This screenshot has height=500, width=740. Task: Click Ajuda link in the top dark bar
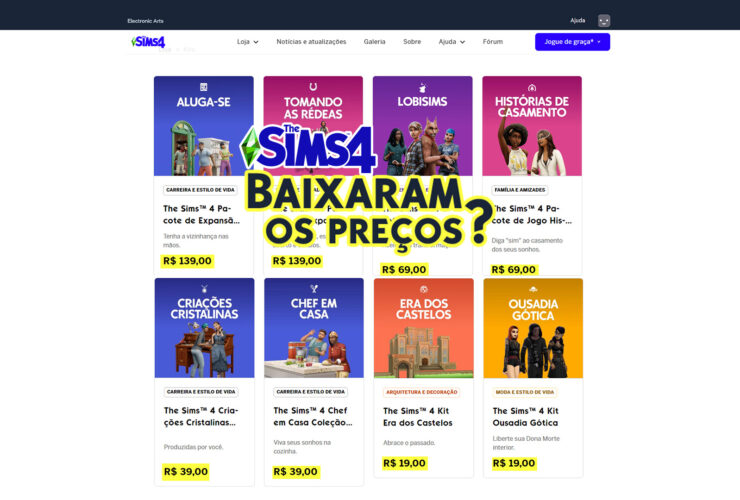tap(577, 20)
